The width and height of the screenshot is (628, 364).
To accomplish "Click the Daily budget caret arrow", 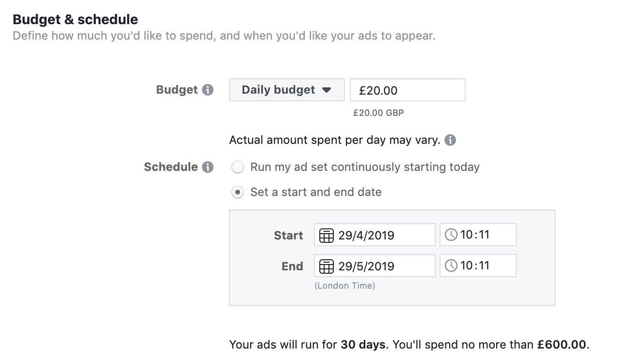I will [327, 90].
